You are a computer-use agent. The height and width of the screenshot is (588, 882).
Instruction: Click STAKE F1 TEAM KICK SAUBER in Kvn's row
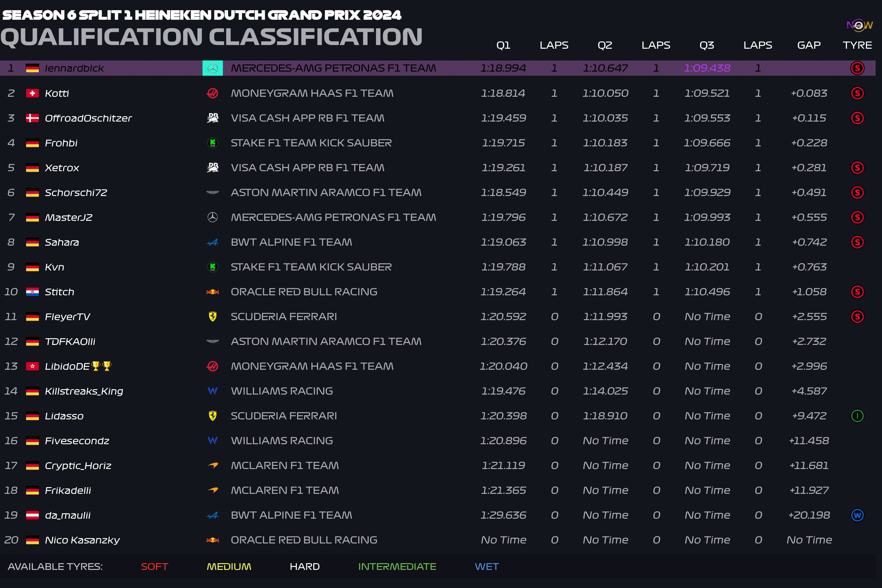click(311, 267)
